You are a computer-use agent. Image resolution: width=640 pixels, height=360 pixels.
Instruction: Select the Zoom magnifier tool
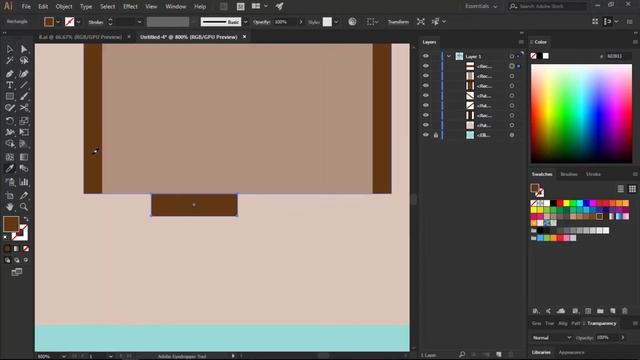tap(24, 207)
